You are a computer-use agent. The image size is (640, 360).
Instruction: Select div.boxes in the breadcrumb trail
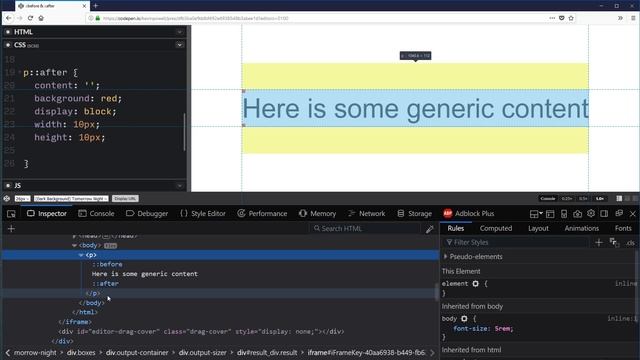[81, 353]
